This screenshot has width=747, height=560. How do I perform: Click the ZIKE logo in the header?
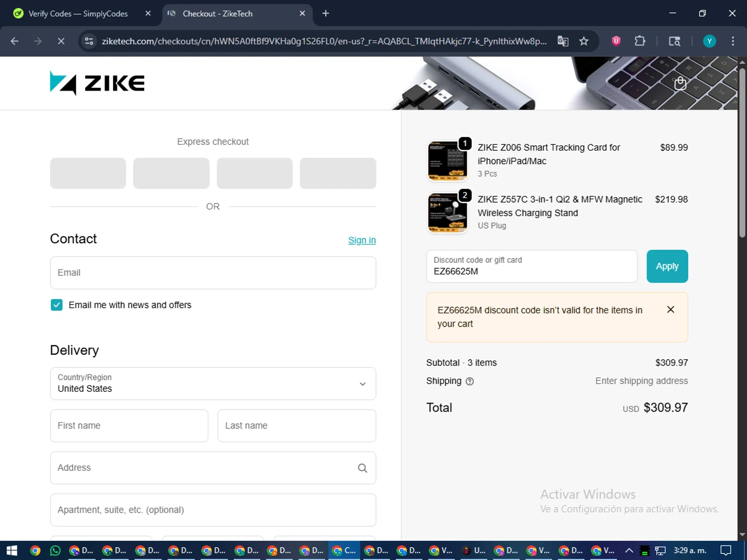click(x=98, y=83)
